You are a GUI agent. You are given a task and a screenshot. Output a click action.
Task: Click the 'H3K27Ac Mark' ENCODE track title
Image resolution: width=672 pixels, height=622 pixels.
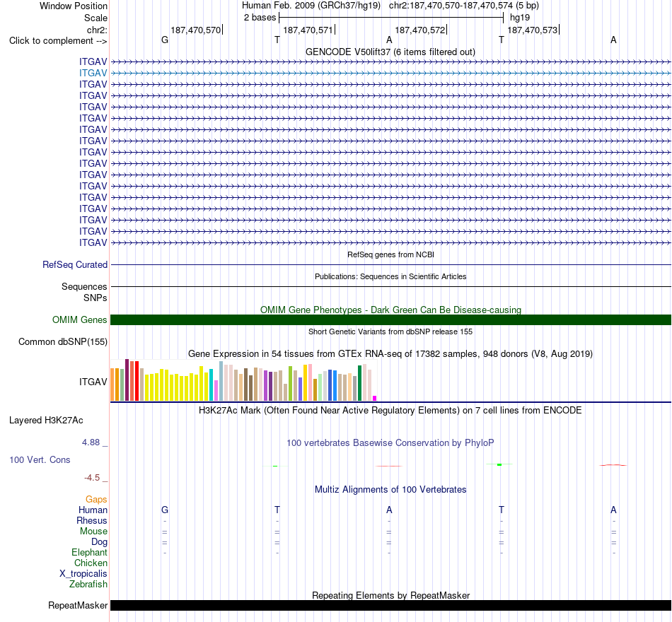(390, 411)
